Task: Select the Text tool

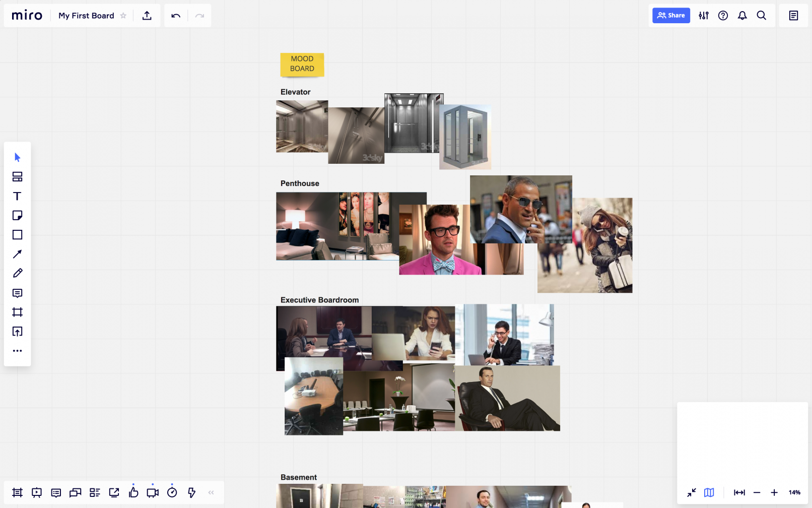Action: (17, 196)
